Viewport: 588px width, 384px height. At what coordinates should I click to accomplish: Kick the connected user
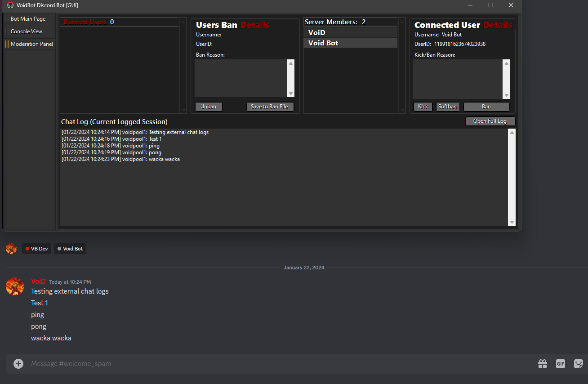(x=423, y=107)
